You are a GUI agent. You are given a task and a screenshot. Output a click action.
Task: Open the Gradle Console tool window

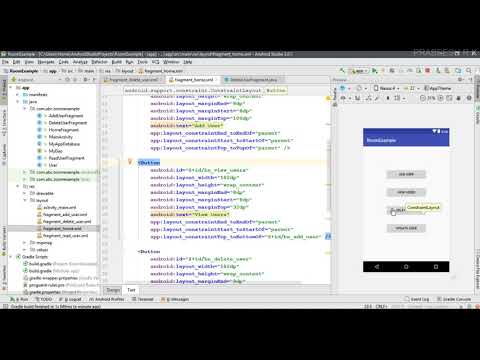(454, 299)
